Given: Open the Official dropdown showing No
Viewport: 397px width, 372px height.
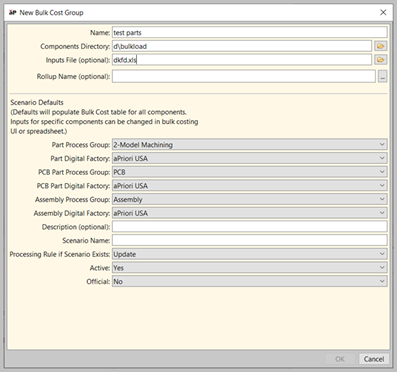Looking at the screenshot, I should pos(250,281).
